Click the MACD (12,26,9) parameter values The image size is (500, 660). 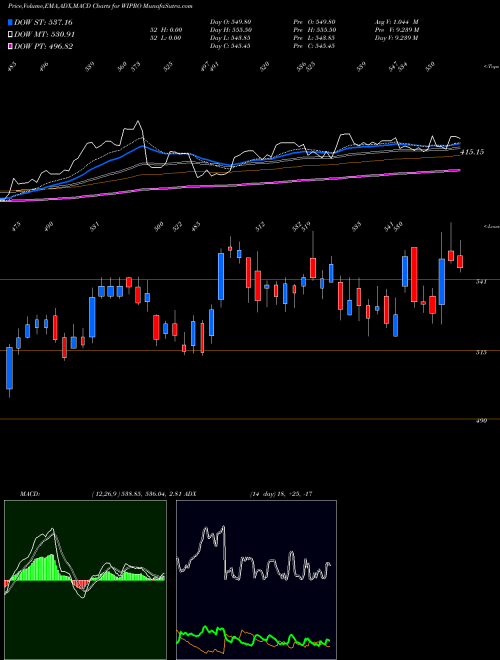tap(136, 494)
